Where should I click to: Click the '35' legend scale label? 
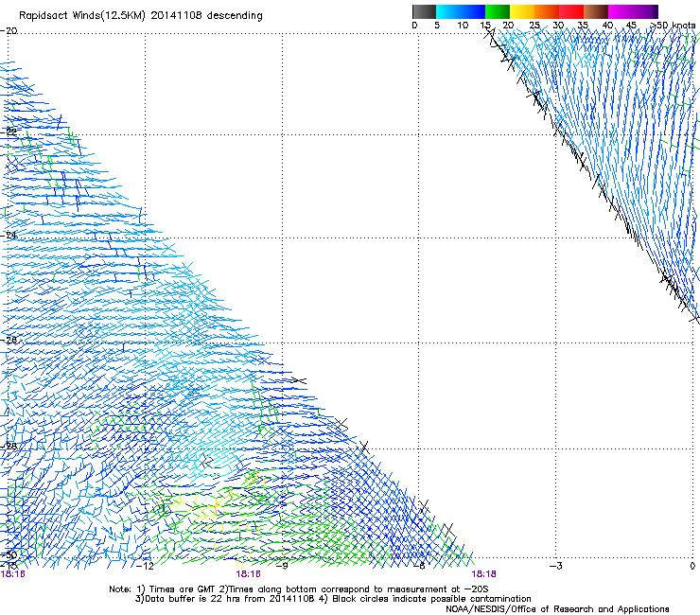pos(583,26)
